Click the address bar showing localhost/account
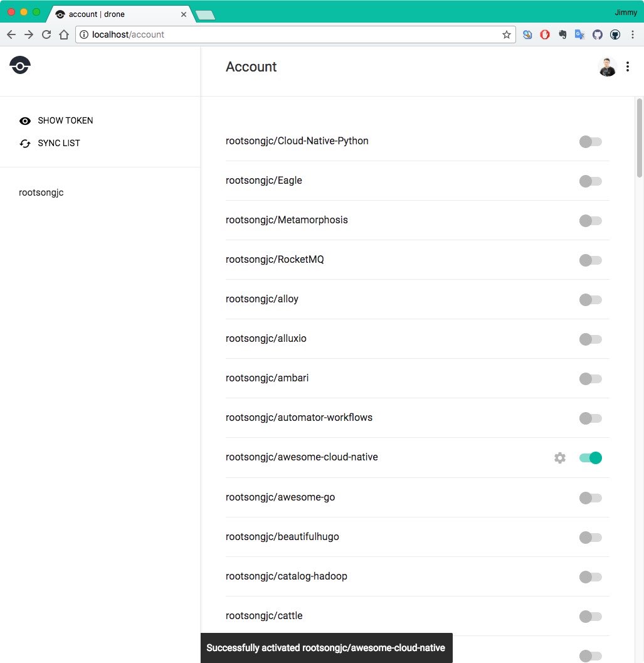The height and width of the screenshot is (663, 644). pyautogui.click(x=288, y=34)
